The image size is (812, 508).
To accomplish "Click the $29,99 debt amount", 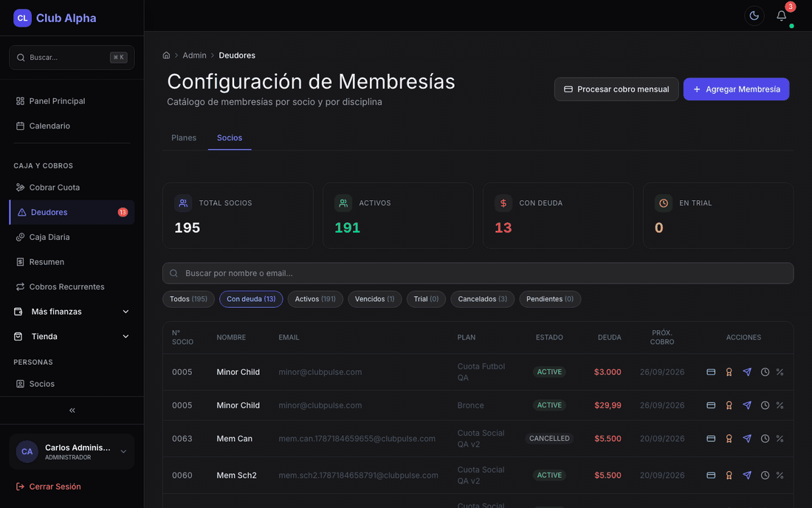I will pyautogui.click(x=608, y=405).
